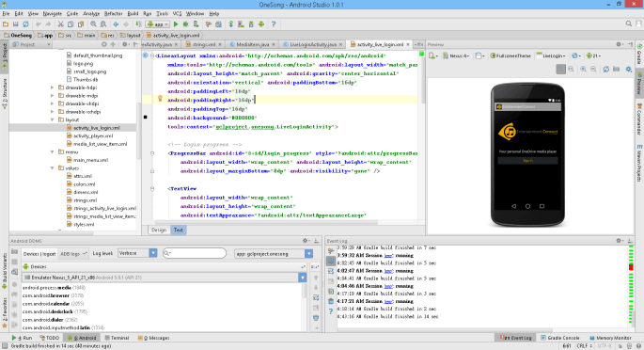Viewport: 644px width, 350px height.
Task: Toggle the Memory Monitor tool window
Action: point(610,338)
